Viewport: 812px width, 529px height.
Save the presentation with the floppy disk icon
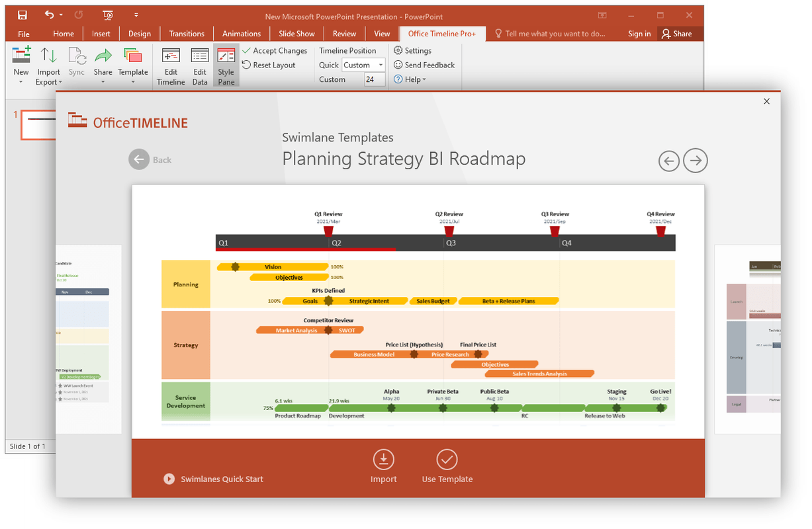[x=23, y=15]
